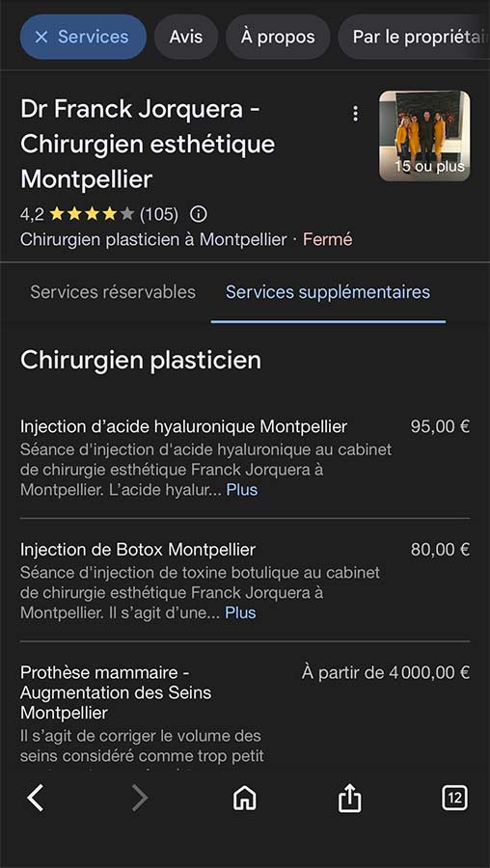Viewport: 490px width, 868px height.
Task: Open the photo thumbnail labeled 15 ou plus
Action: pyautogui.click(x=424, y=136)
